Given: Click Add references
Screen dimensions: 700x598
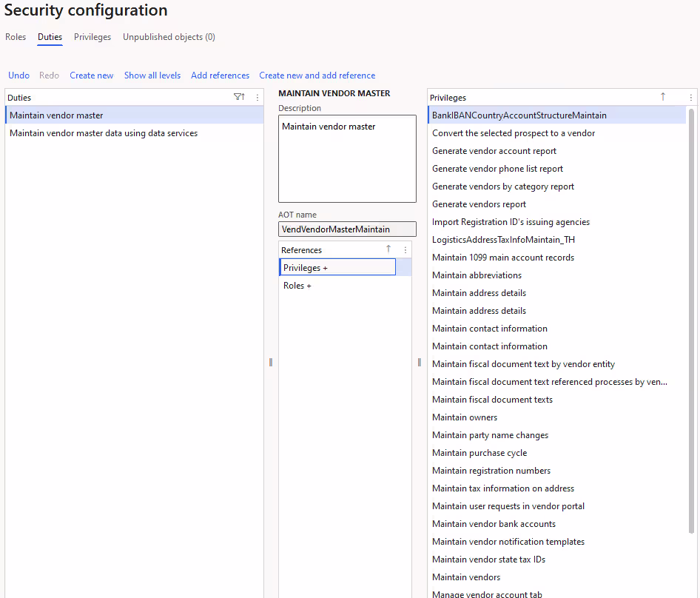Looking at the screenshot, I should pyautogui.click(x=220, y=75).
